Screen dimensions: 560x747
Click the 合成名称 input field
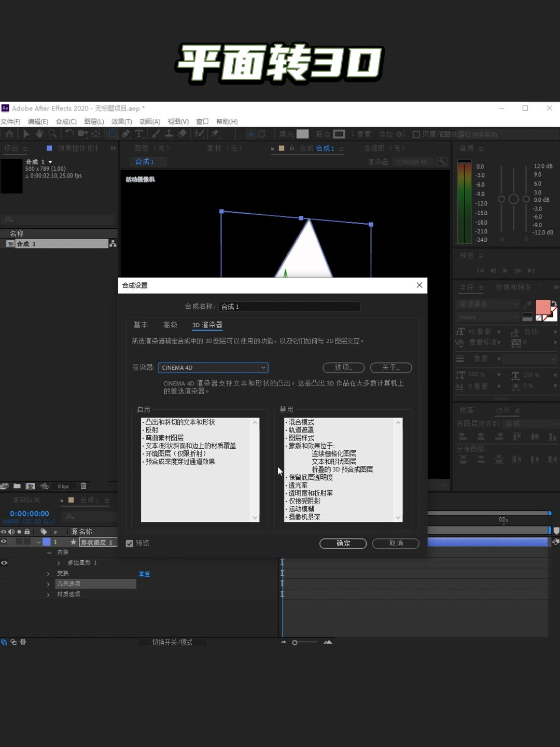(x=289, y=307)
